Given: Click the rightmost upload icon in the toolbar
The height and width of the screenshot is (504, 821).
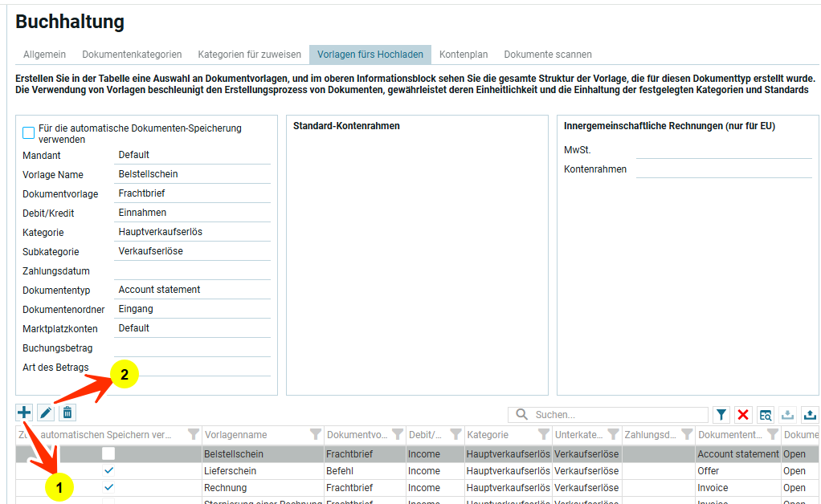Looking at the screenshot, I should tap(810, 414).
